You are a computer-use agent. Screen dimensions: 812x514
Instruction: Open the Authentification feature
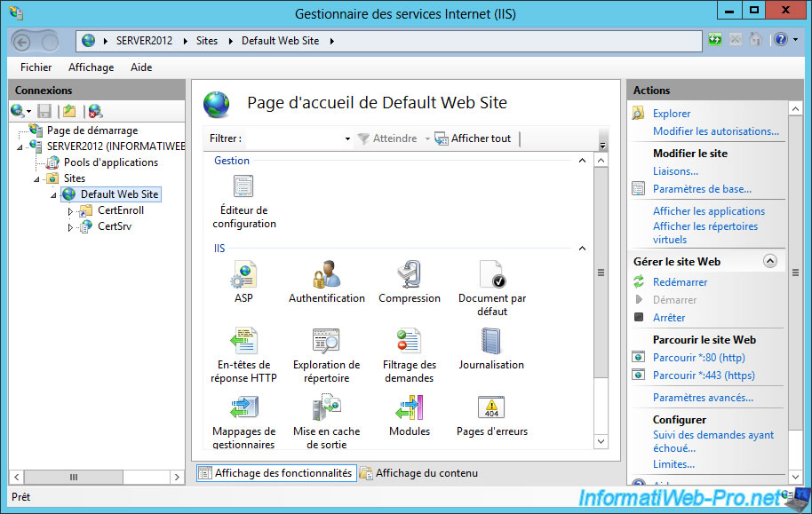point(326,275)
